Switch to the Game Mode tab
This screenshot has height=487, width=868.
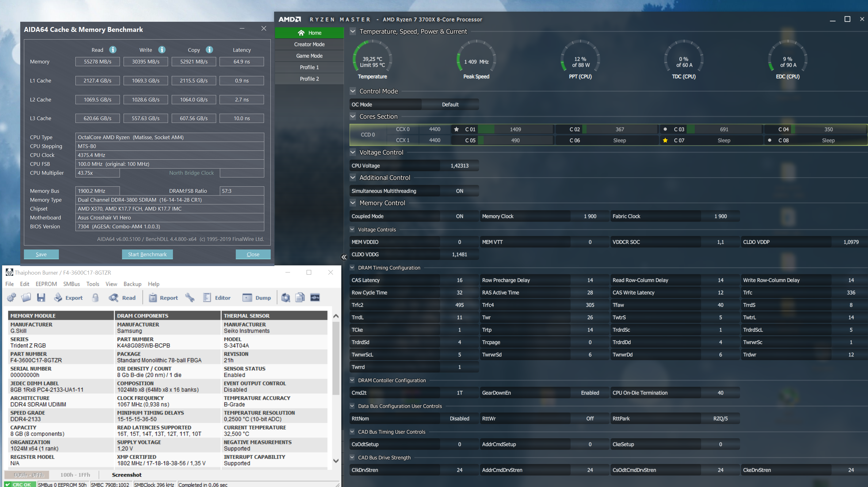pyautogui.click(x=309, y=56)
